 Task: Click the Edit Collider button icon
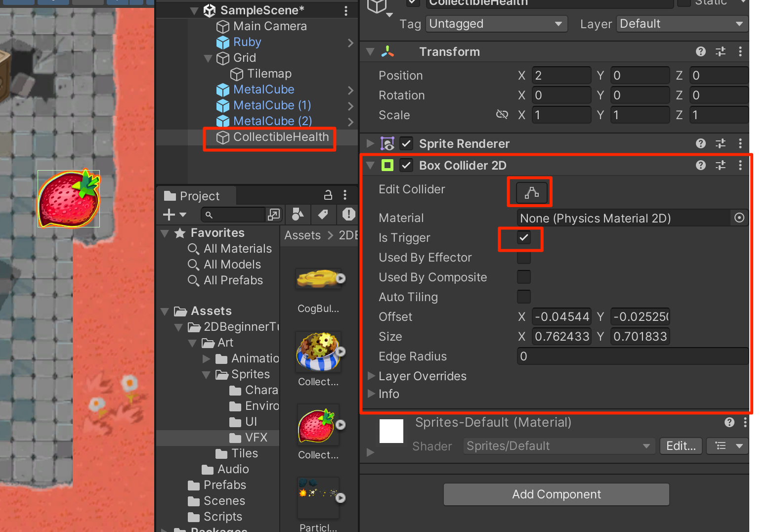[x=531, y=192]
